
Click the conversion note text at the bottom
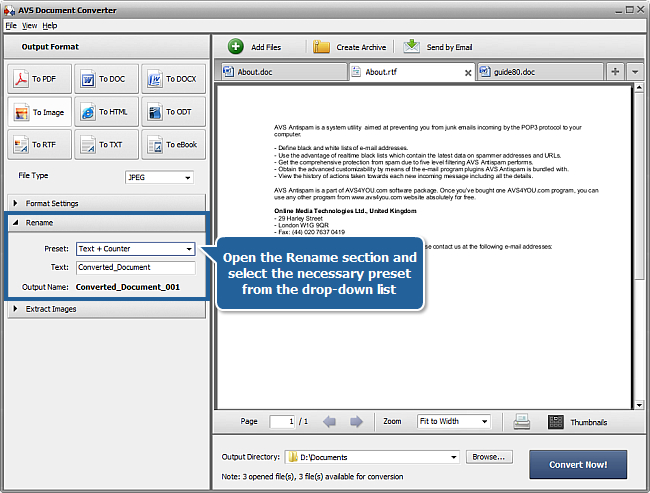pos(312,477)
